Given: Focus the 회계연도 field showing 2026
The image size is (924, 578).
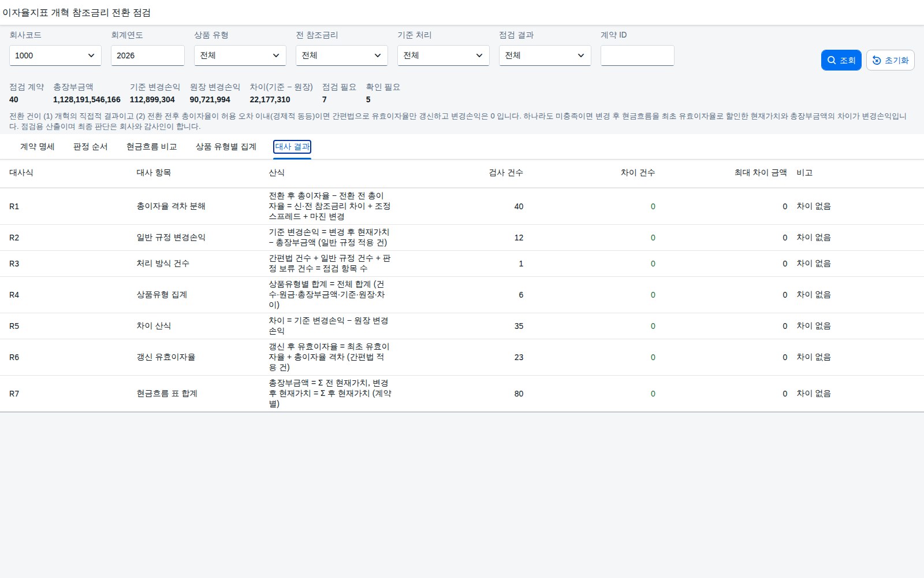Looking at the screenshot, I should click(x=148, y=55).
